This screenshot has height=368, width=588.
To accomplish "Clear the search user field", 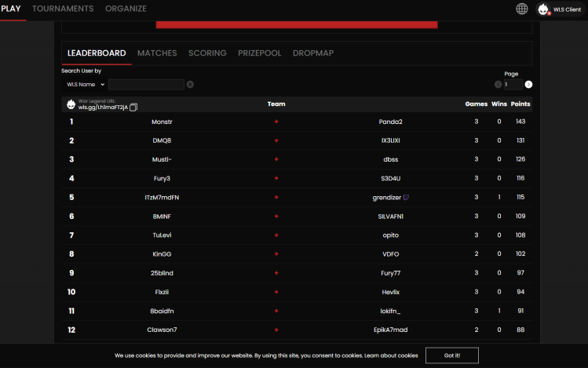I will coord(190,84).
